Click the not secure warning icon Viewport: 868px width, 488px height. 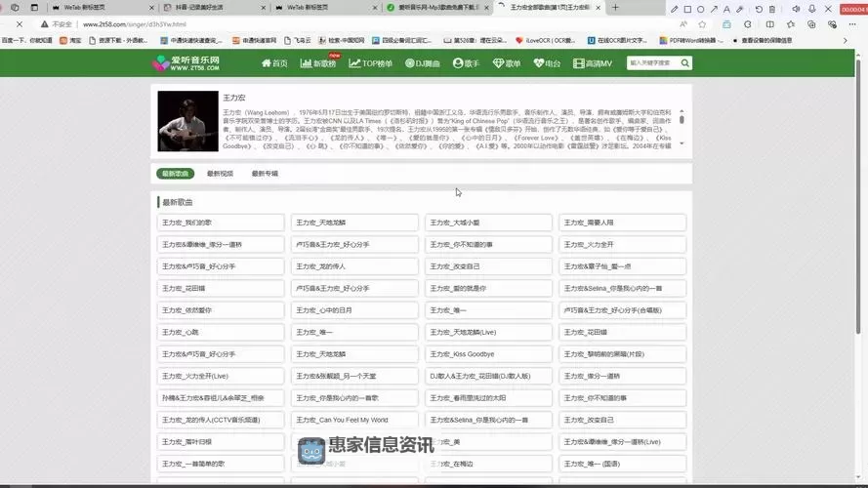point(44,24)
